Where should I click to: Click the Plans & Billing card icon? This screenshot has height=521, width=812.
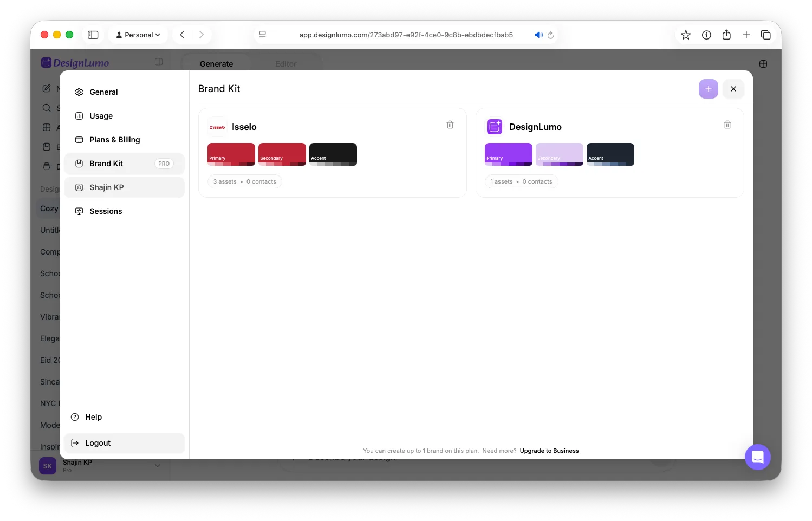[79, 140]
